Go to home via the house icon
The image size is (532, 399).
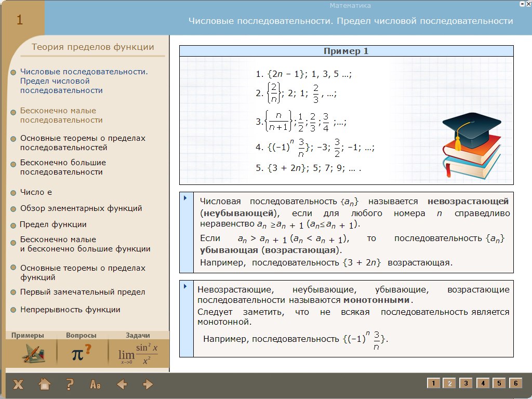45,384
